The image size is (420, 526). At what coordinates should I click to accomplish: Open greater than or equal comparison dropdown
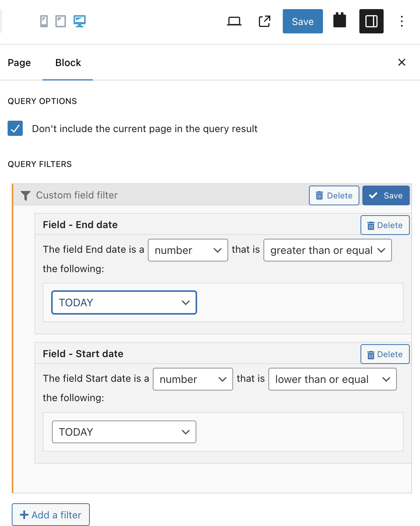coord(328,250)
